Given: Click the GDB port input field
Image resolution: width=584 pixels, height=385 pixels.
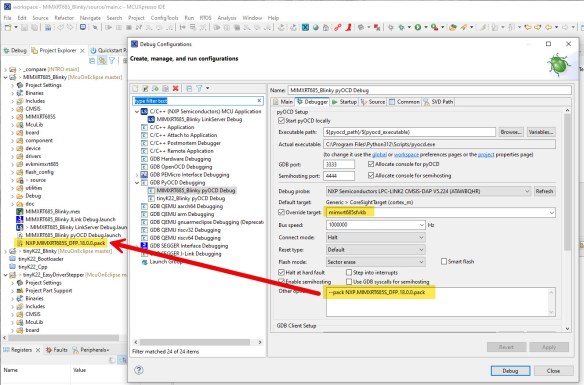Looking at the screenshot, I should click(x=339, y=164).
